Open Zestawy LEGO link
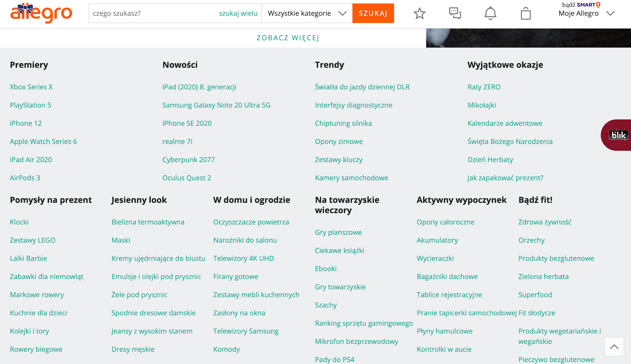 (x=32, y=240)
